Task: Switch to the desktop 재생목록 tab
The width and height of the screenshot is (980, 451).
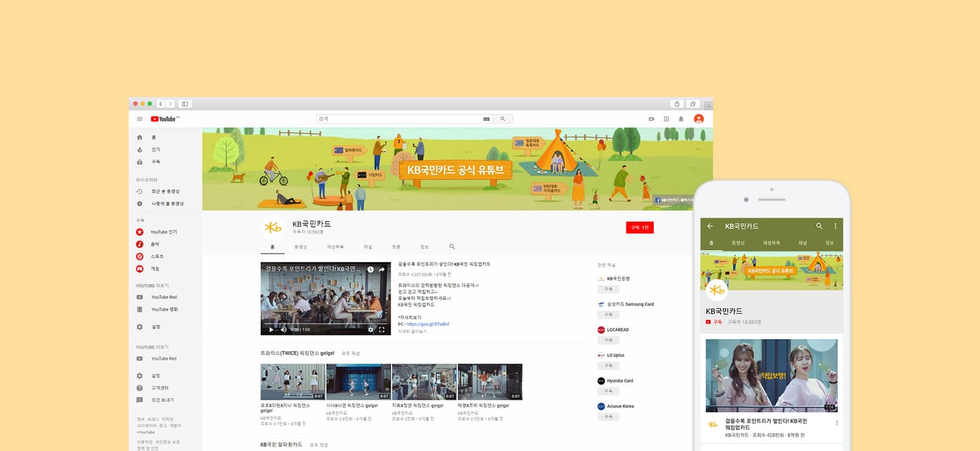Action: tap(335, 247)
